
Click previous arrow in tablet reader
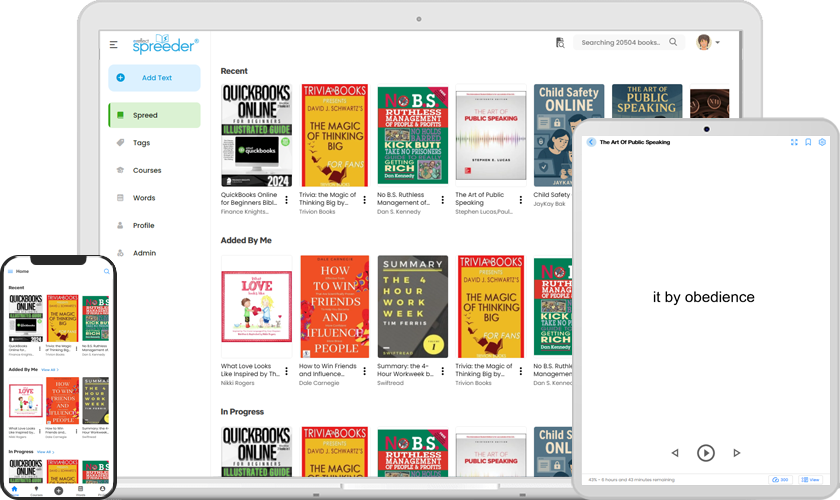[x=675, y=453]
